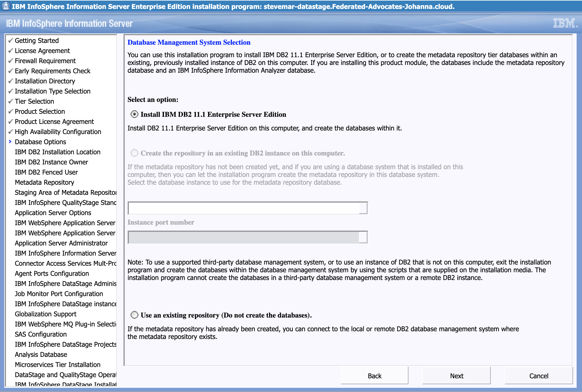Click the Database Management System Selection heading

pos(189,42)
